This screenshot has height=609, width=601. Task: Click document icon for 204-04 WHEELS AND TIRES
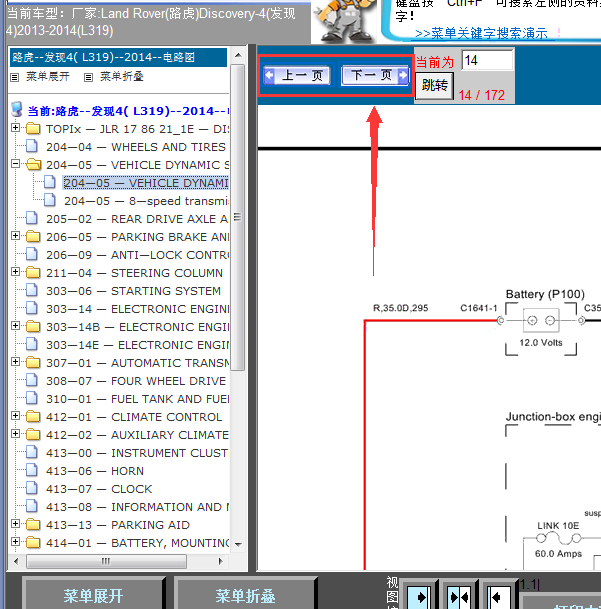click(x=32, y=146)
